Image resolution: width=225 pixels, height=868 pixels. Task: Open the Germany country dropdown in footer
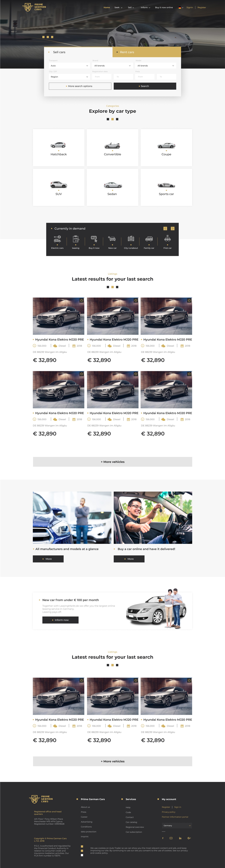[177, 826]
